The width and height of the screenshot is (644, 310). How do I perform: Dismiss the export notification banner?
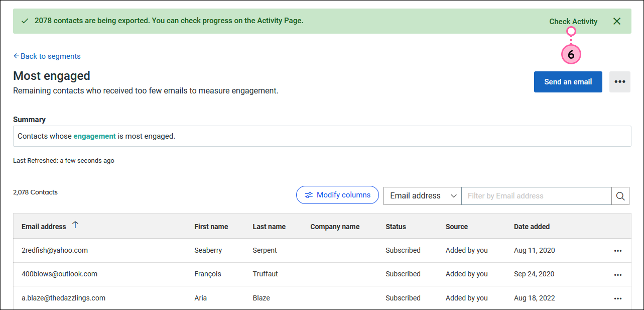(617, 21)
